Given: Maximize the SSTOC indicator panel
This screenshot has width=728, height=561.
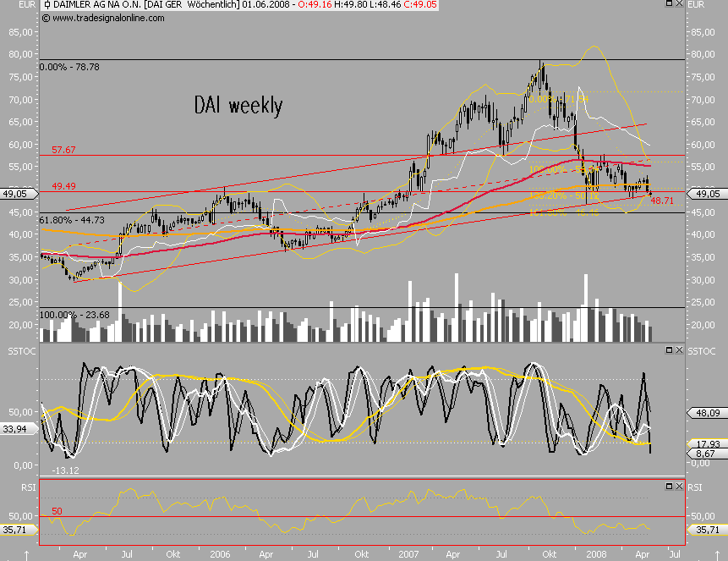Looking at the screenshot, I should (x=668, y=349).
